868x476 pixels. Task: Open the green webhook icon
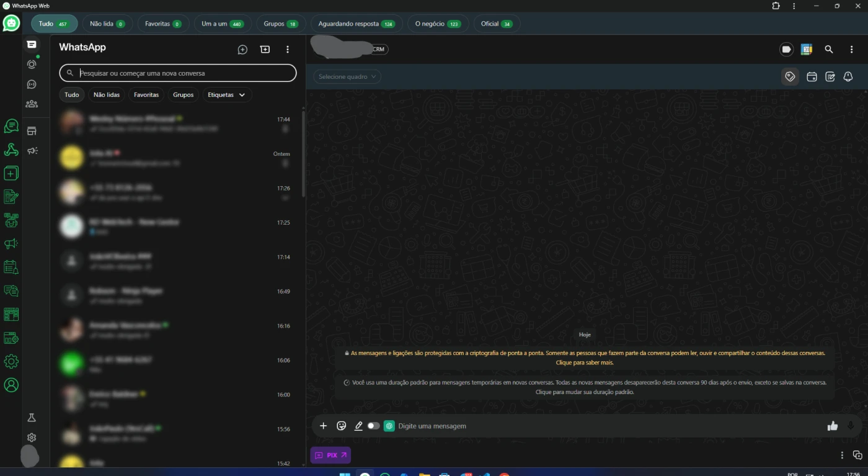11,150
